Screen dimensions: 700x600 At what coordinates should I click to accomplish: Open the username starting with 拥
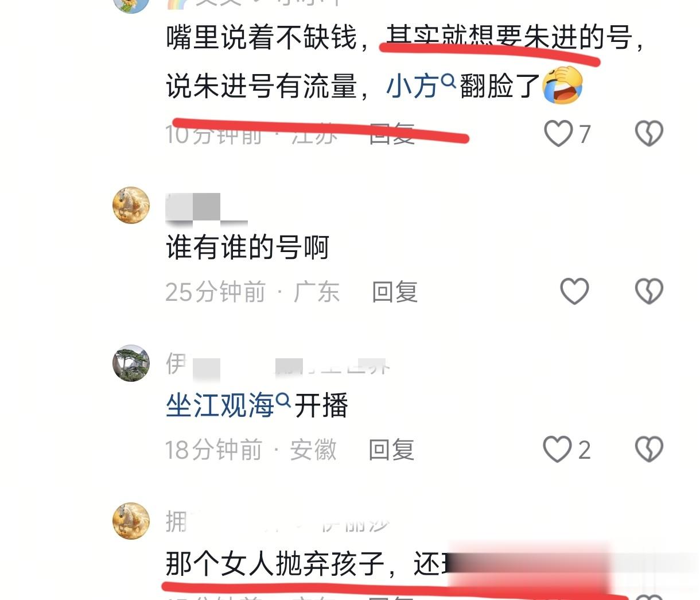[x=278, y=521]
